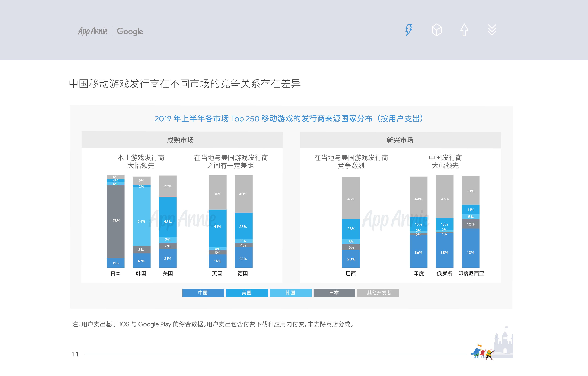The width and height of the screenshot is (588, 376).
Task: Click the 中国 legend swatch
Action: click(x=203, y=293)
